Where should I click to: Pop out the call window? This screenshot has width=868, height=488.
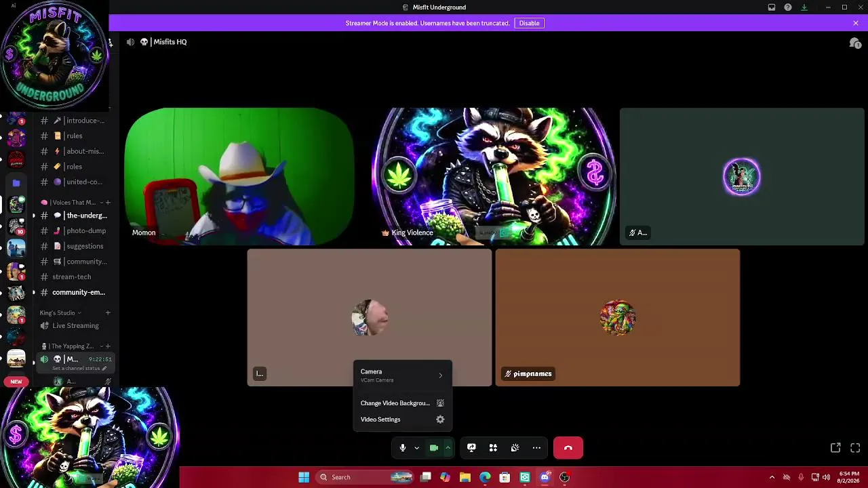pyautogui.click(x=835, y=448)
